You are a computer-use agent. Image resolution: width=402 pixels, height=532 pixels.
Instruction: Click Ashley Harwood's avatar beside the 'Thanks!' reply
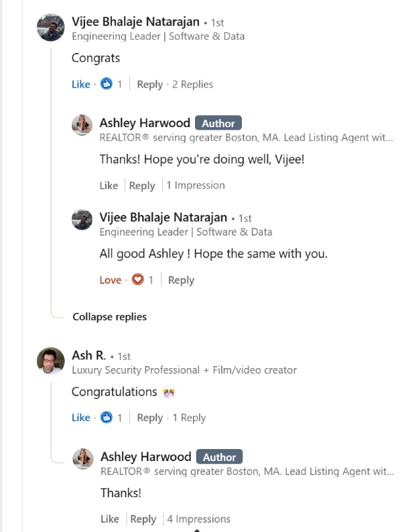point(82,458)
